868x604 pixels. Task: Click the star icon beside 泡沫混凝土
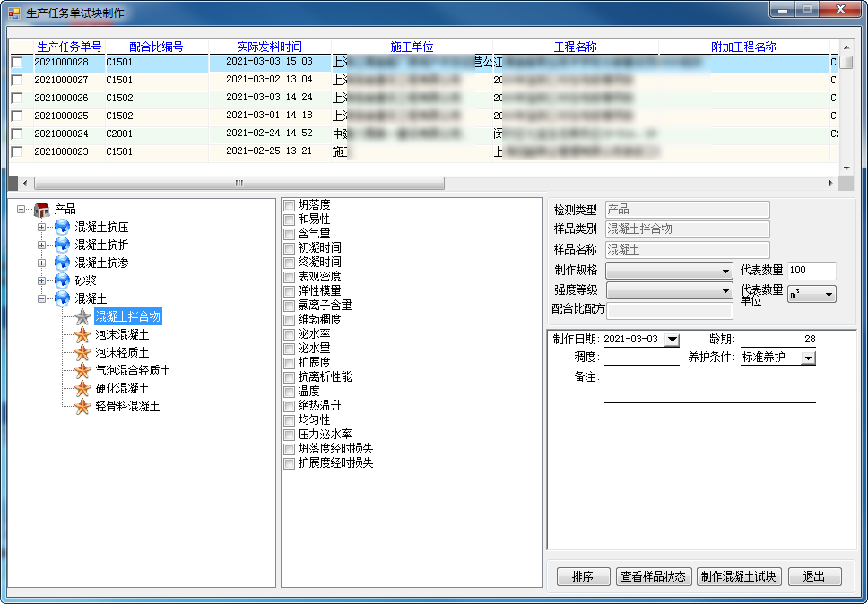82,334
